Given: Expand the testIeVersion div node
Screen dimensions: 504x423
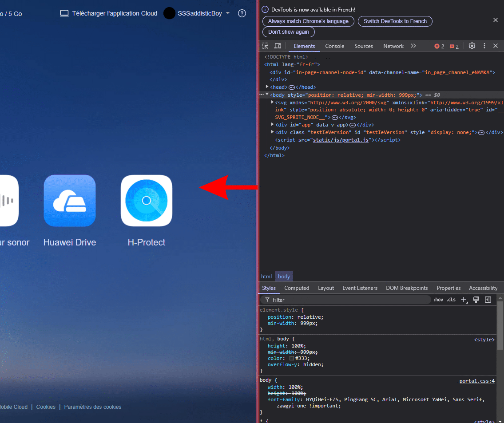Looking at the screenshot, I should click(x=272, y=132).
